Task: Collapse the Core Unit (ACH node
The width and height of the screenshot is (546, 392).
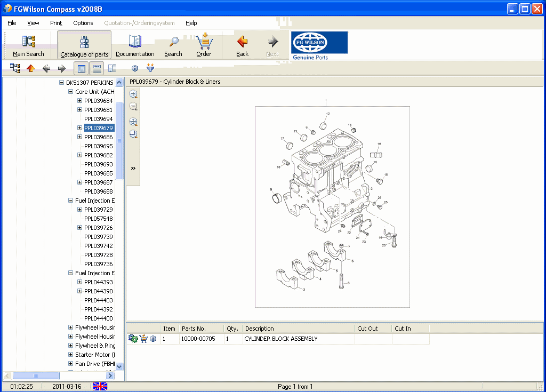Action: pos(71,92)
